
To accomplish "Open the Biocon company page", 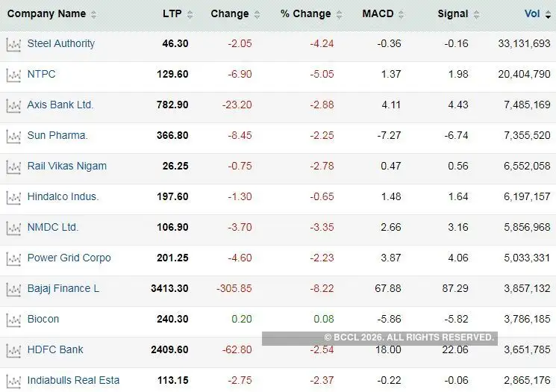I will (43, 319).
